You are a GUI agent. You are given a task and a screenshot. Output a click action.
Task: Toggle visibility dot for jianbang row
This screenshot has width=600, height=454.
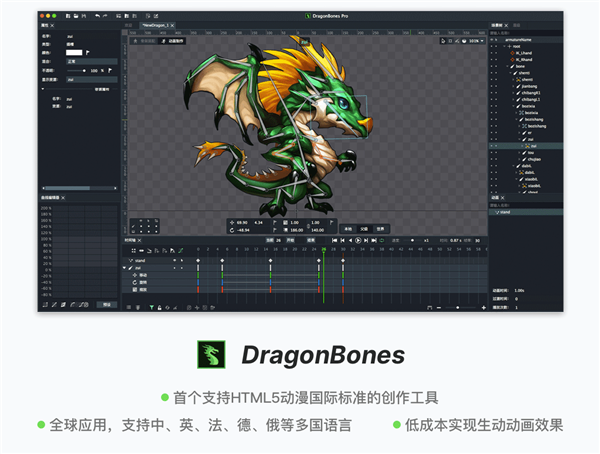click(x=492, y=86)
